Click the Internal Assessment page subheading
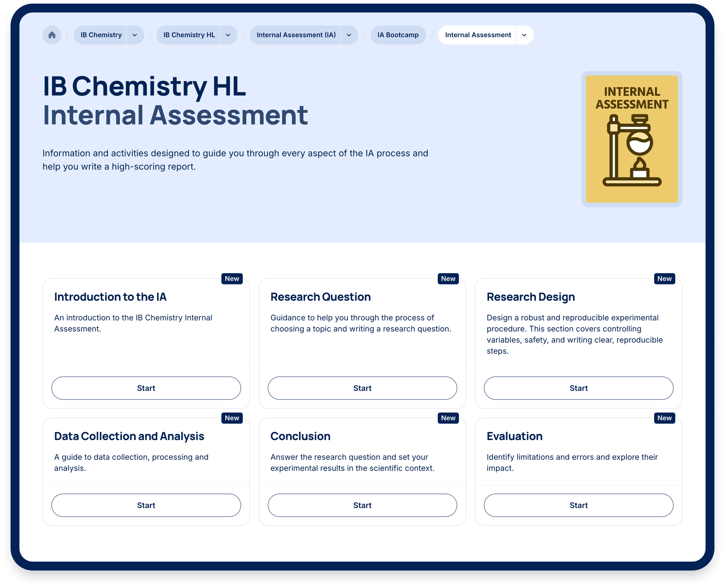Screen dimensions: 725x588 point(175,115)
